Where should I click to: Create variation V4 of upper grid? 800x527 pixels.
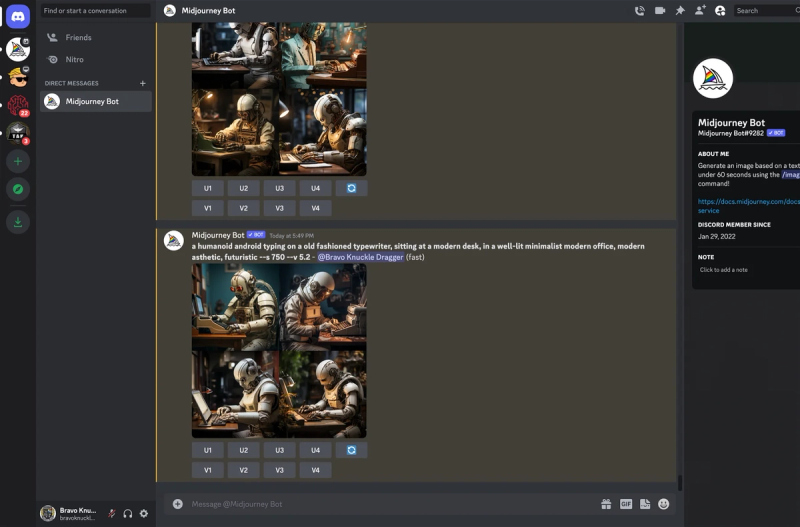315,208
